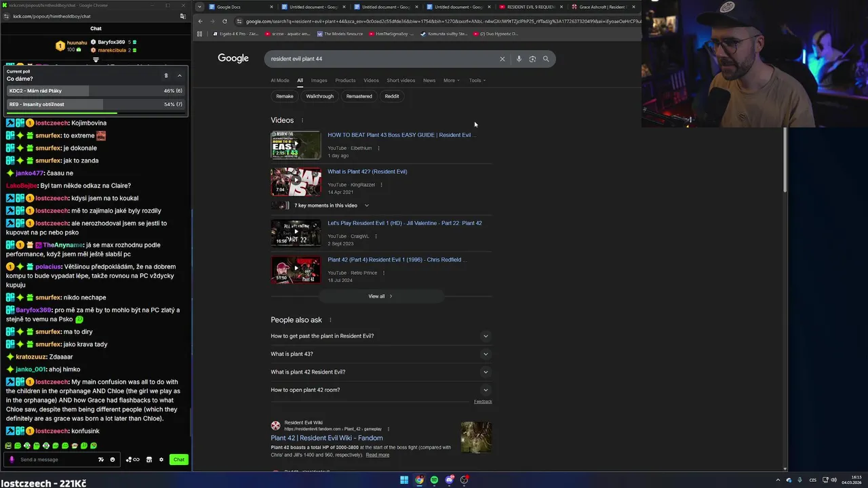This screenshot has width=868, height=488.
Task: Open options for the CraigWL video result
Action: (376, 237)
